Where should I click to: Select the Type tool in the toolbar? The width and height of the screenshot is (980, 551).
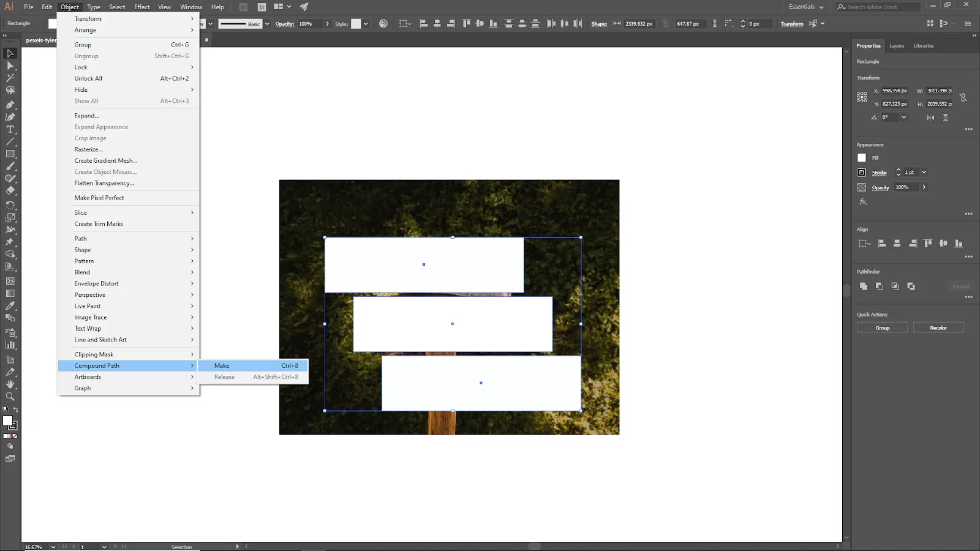click(10, 129)
